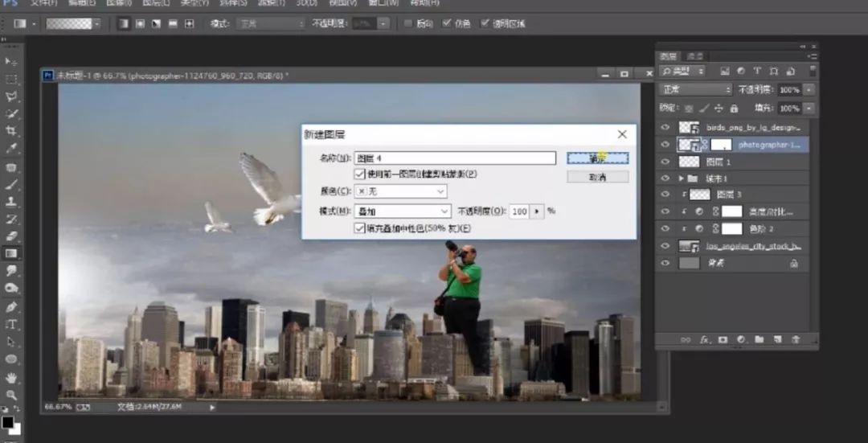Select the History Brush tool
The image size is (868, 443).
pyautogui.click(x=10, y=219)
